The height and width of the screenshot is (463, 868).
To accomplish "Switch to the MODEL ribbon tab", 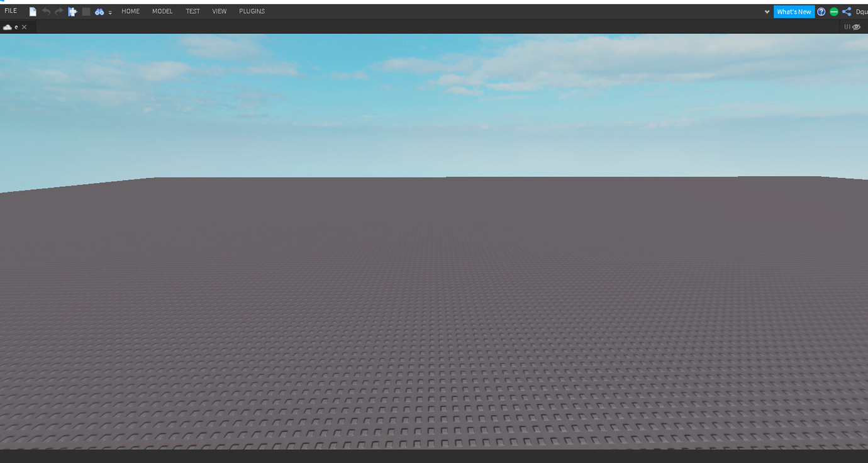I will click(162, 11).
